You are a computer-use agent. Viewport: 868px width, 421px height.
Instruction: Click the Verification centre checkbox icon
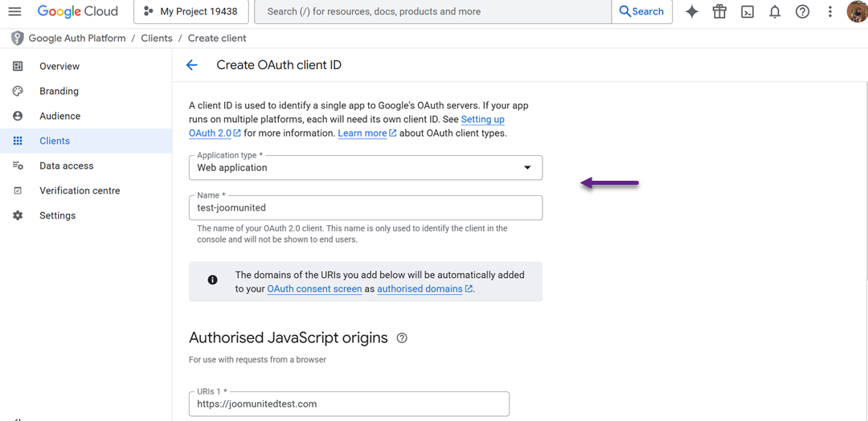coord(18,191)
